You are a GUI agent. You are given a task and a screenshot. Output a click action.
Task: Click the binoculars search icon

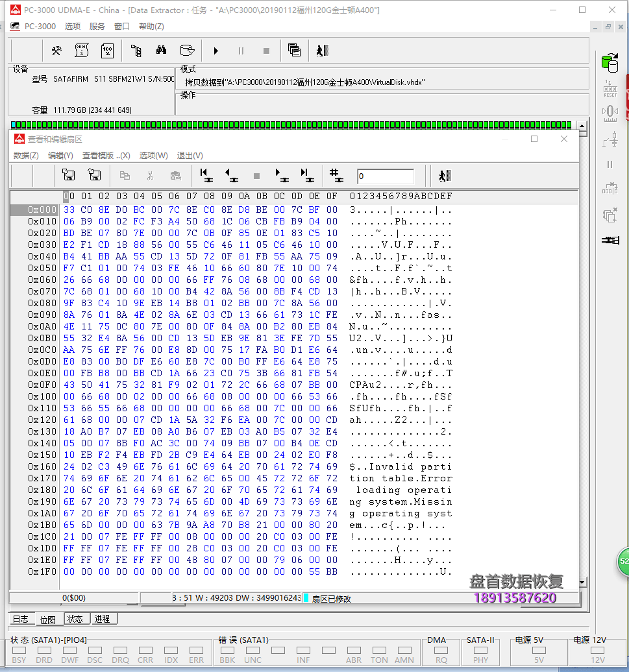[161, 51]
